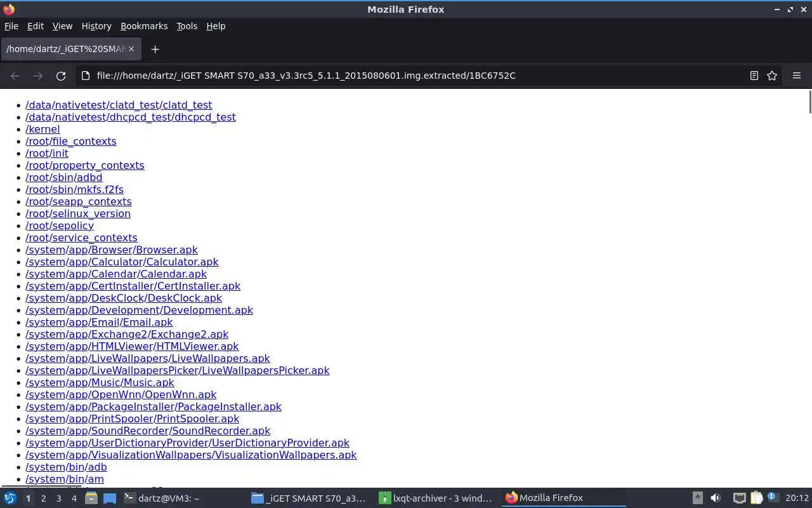812x508 pixels.
Task: Click the vertical page scrollbar thumb
Action: tap(809, 102)
